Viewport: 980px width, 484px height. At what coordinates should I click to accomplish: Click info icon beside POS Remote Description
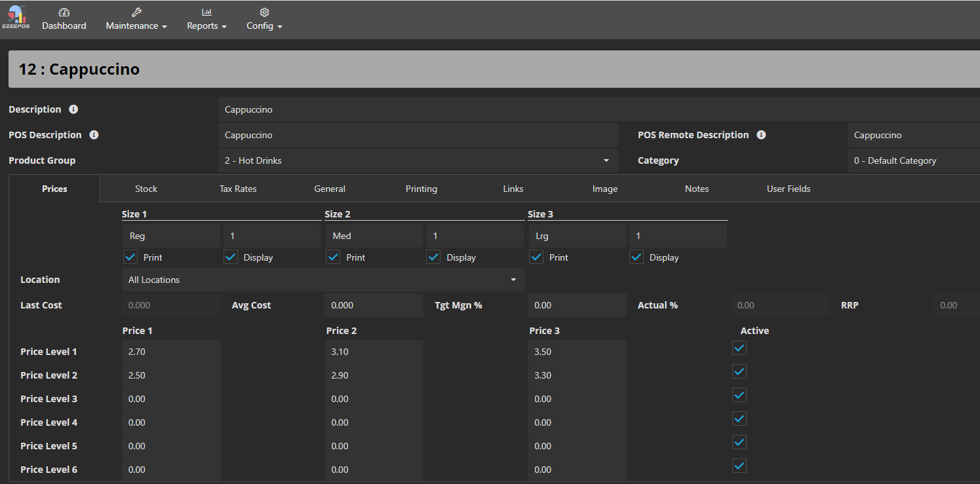click(x=761, y=135)
